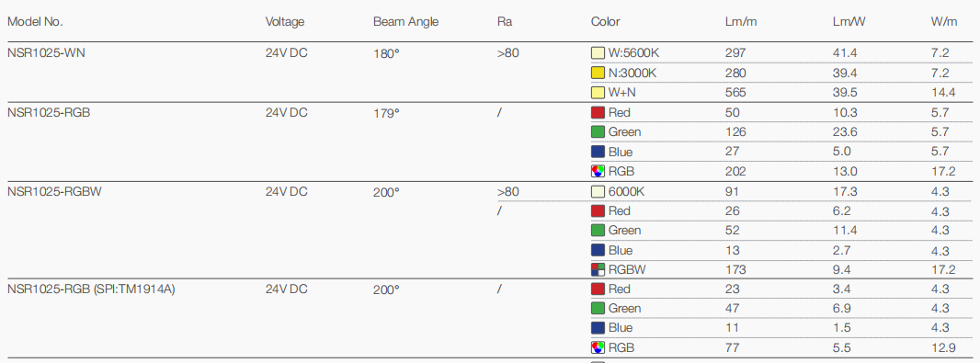Open NSR1025-RGB (SPI:TM1914A) model entry
The height and width of the screenshot is (363, 980).
pyautogui.click(x=91, y=289)
